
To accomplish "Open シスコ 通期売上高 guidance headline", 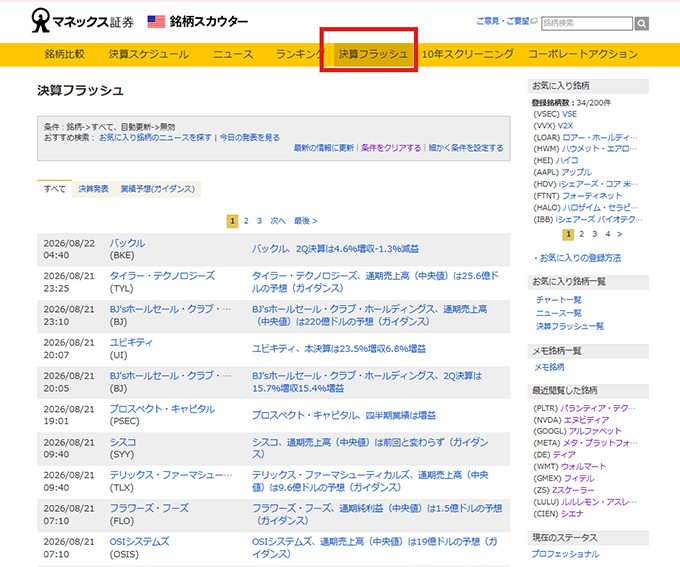I will 370,448.
